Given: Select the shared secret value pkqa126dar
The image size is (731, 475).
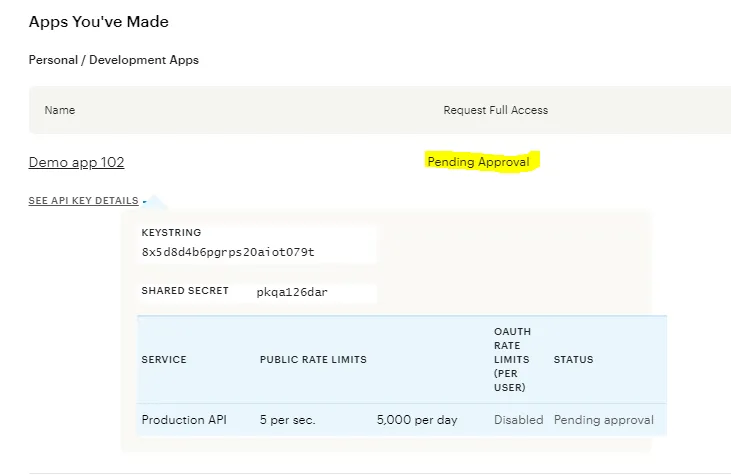Looking at the screenshot, I should pos(292,292).
